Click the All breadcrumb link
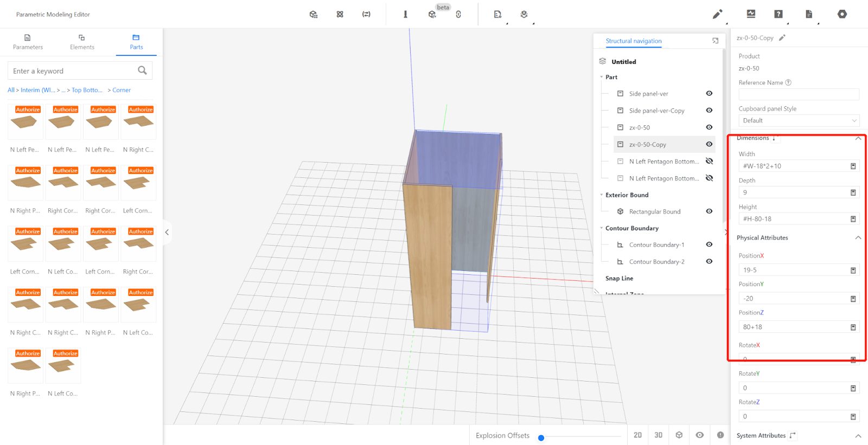The height and width of the screenshot is (445, 868). [x=11, y=91]
